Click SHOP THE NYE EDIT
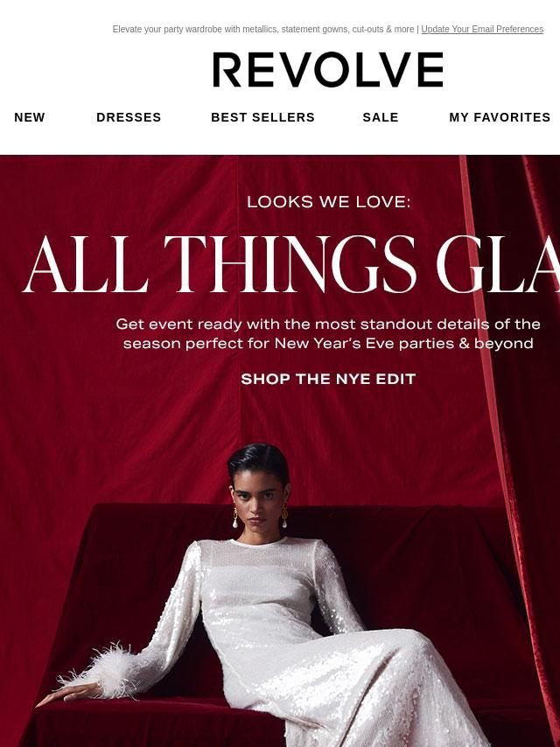Image resolution: width=560 pixels, height=747 pixels. point(328,380)
